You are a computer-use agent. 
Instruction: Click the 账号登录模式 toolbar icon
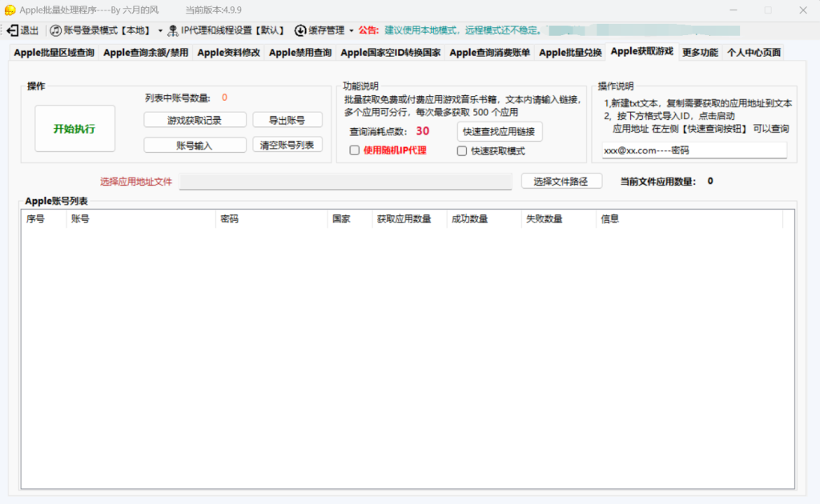click(x=56, y=30)
